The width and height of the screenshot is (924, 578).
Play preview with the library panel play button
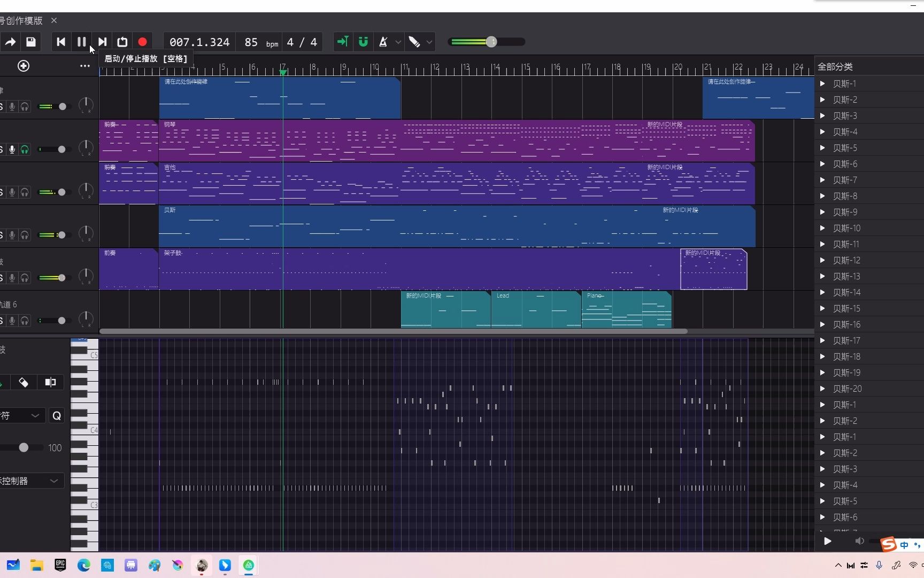click(x=827, y=541)
